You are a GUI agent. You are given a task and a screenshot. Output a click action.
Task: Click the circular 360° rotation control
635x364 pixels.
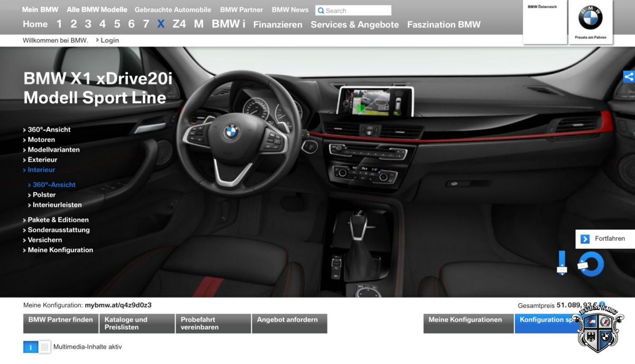click(591, 263)
